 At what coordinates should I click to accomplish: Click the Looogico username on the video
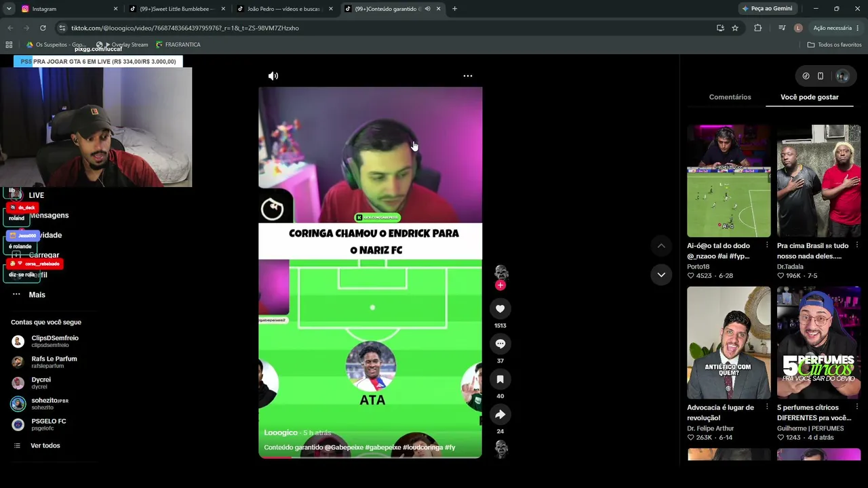coord(281,432)
